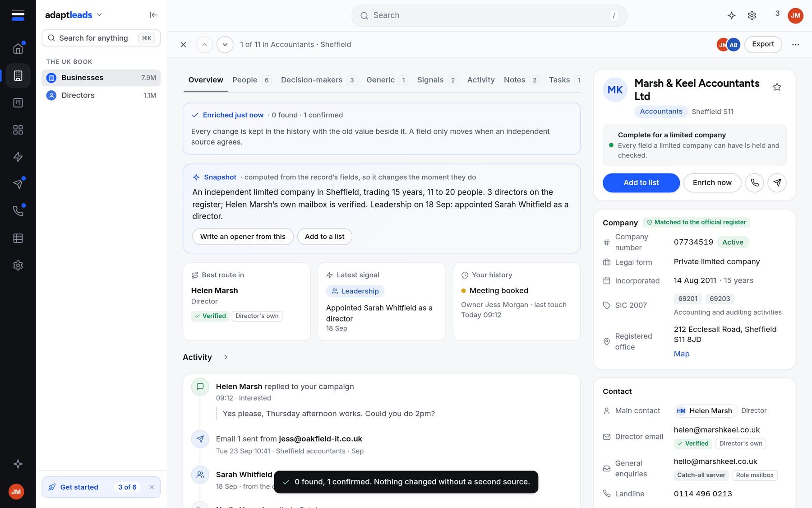Dismiss the Get started banner

[152, 487]
